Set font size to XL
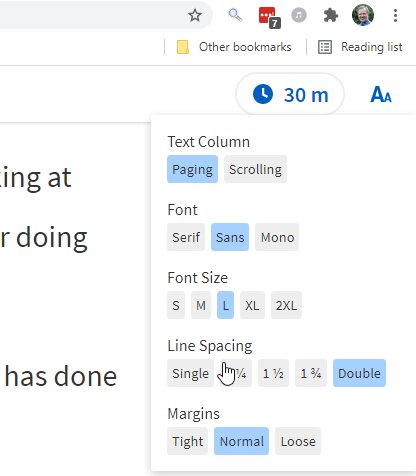This screenshot has height=476, width=416. pyautogui.click(x=252, y=305)
